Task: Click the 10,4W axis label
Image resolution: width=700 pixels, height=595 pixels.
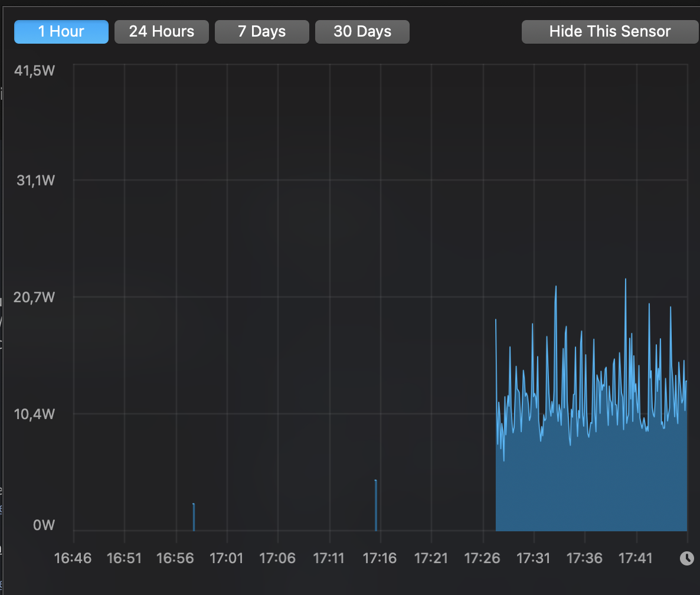Action: (34, 414)
